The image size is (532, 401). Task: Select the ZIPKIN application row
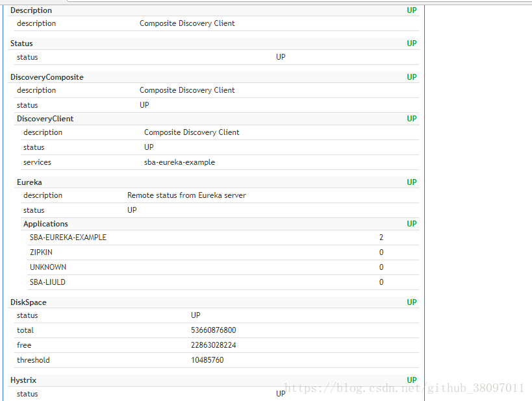point(223,252)
